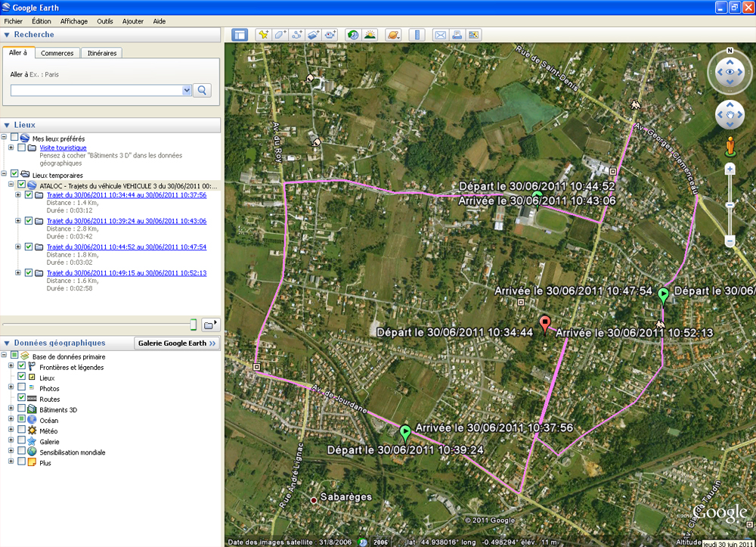Toggle the sunlight icon in the toolbar
This screenshot has height=547, width=756.
tap(370, 35)
